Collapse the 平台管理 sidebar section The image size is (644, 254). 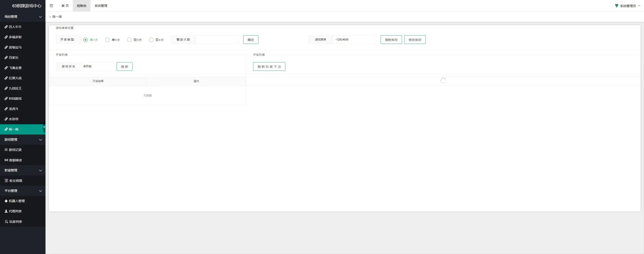pyautogui.click(x=23, y=191)
